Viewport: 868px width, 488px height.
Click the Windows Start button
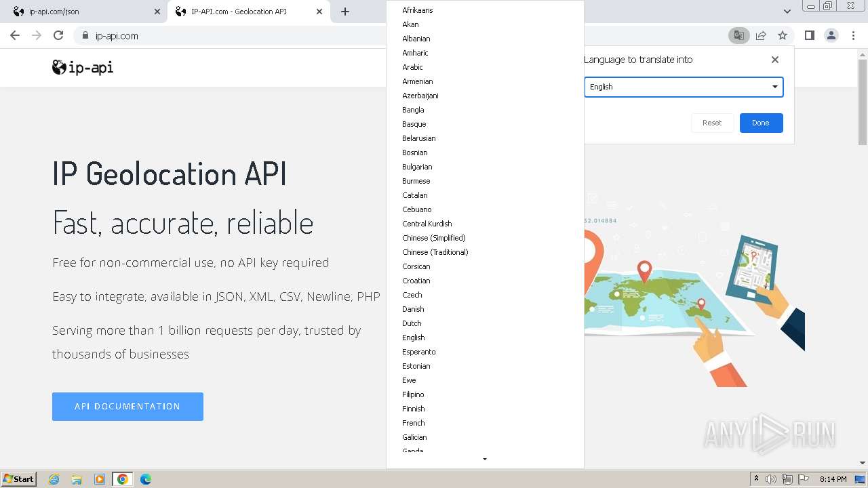pos(19,479)
